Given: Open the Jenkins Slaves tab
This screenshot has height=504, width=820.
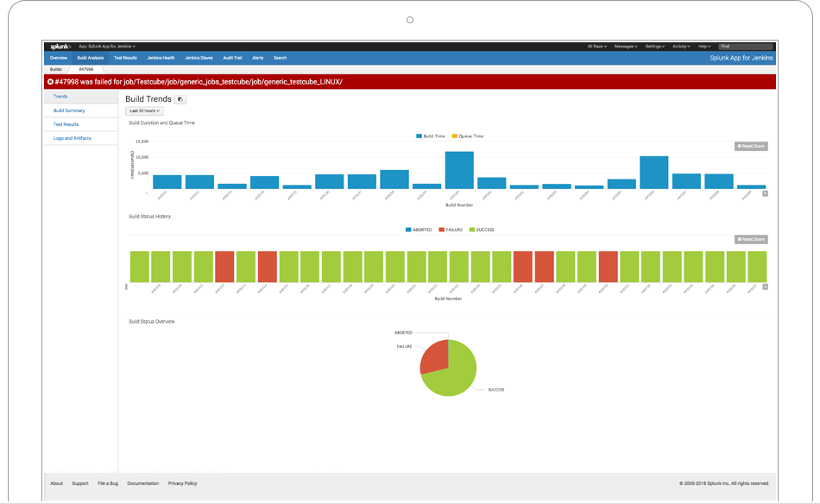Looking at the screenshot, I should (x=199, y=58).
